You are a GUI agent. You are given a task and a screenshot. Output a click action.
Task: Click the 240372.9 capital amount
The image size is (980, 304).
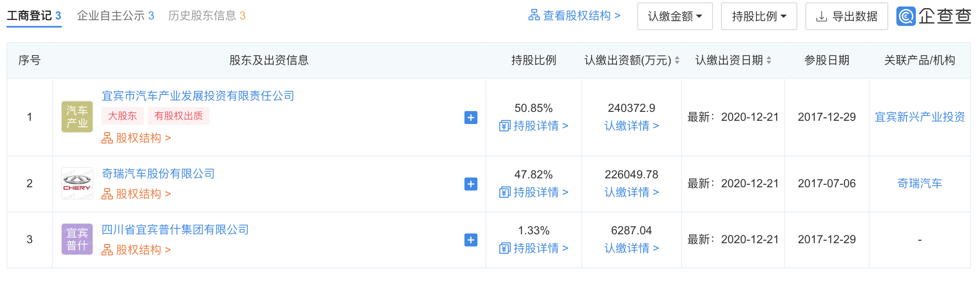[632, 108]
